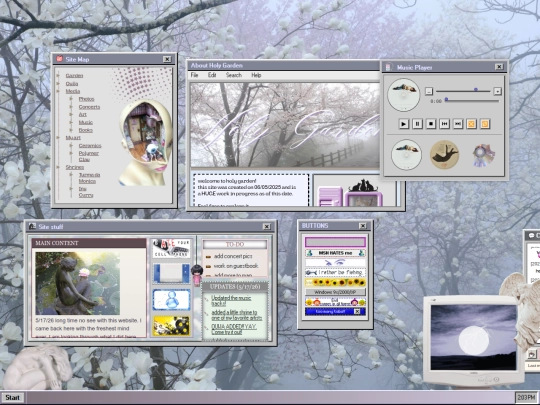540x405 pixels.
Task: Click the Site Map title bar icon
Action: (x=59, y=59)
